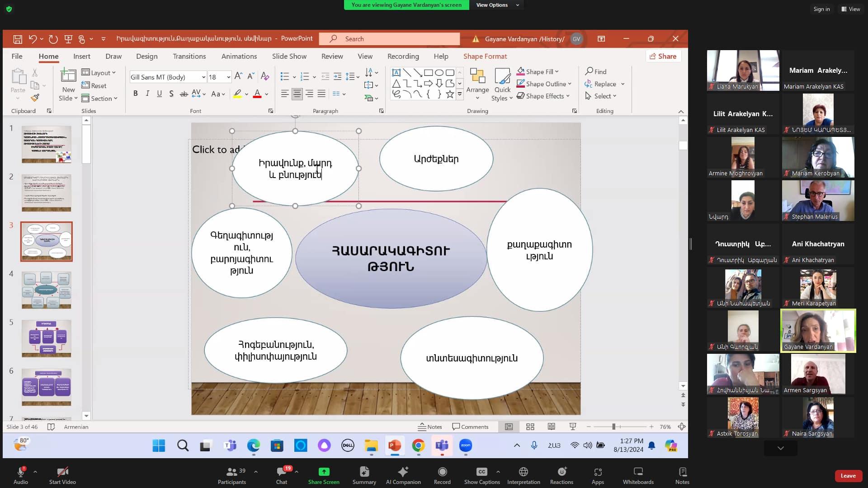
Task: Click Fit slide to window icon
Action: coord(682,427)
